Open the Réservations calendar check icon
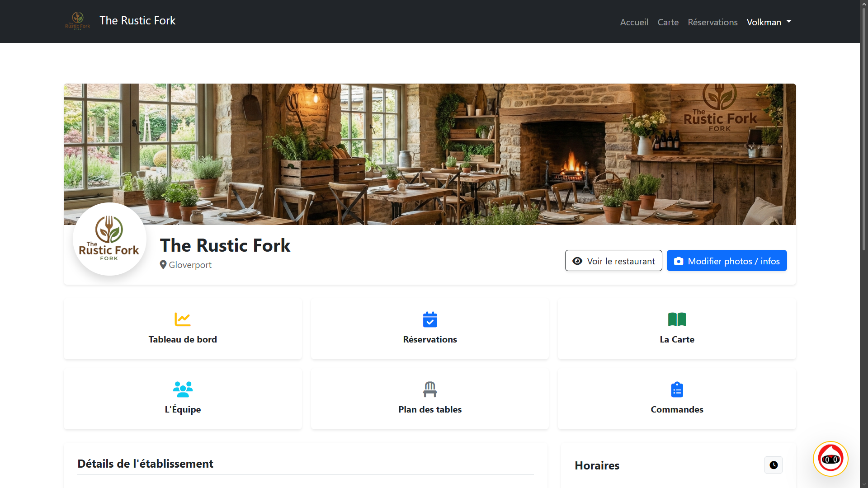This screenshot has width=868, height=488. 429,319
